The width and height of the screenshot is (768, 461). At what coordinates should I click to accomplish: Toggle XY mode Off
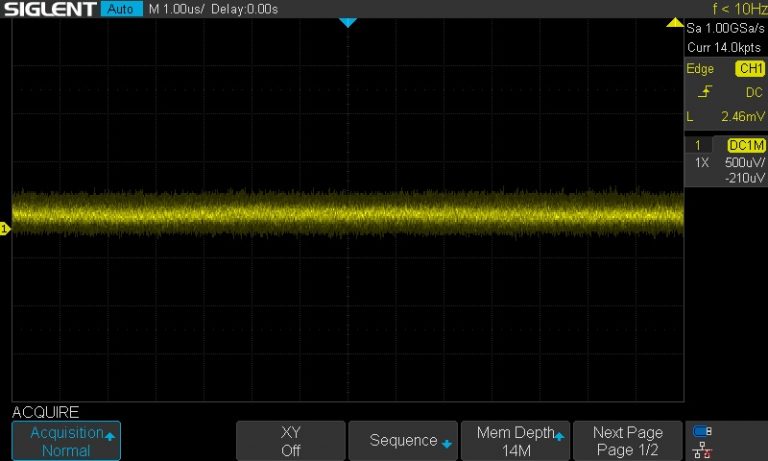pos(290,441)
